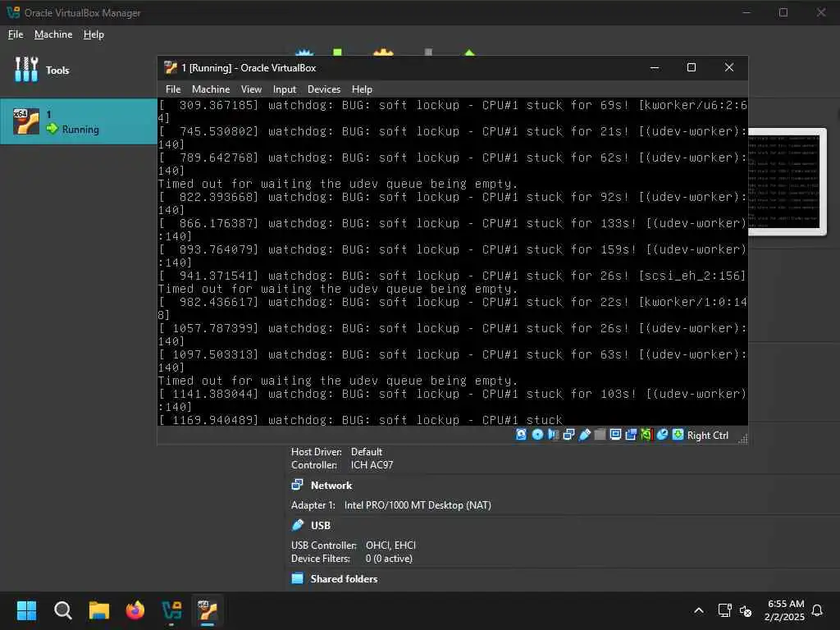Open the USB devices indicator in VM status bar
The image size is (840, 630).
coord(584,435)
